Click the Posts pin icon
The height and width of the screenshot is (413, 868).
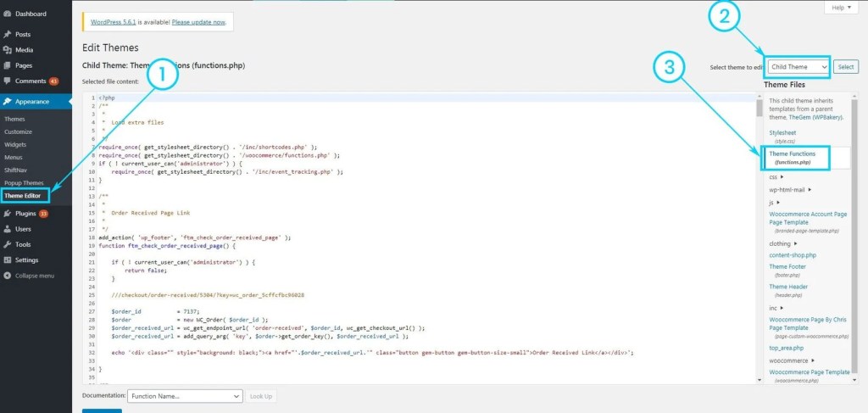point(7,34)
